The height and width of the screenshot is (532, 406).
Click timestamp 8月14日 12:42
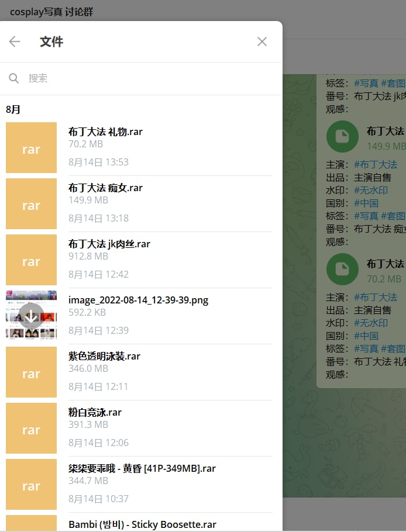coord(98,274)
